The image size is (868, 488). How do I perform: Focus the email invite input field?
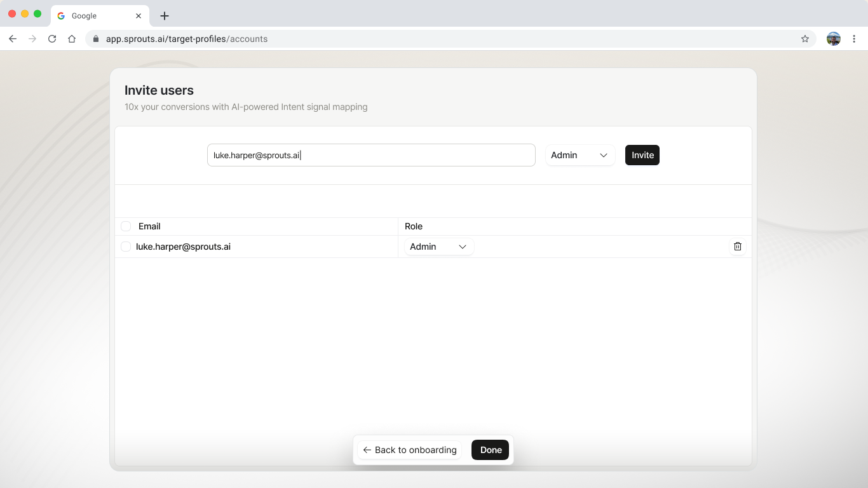(x=371, y=155)
